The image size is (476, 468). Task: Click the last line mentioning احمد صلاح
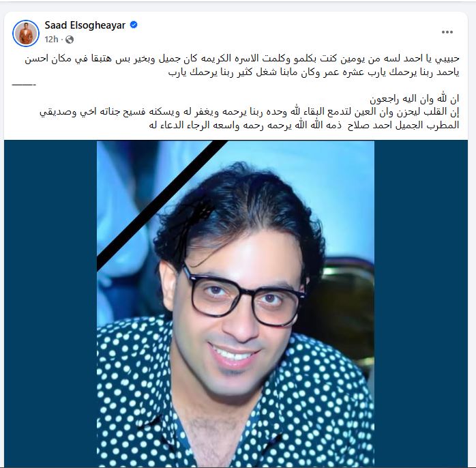point(304,125)
